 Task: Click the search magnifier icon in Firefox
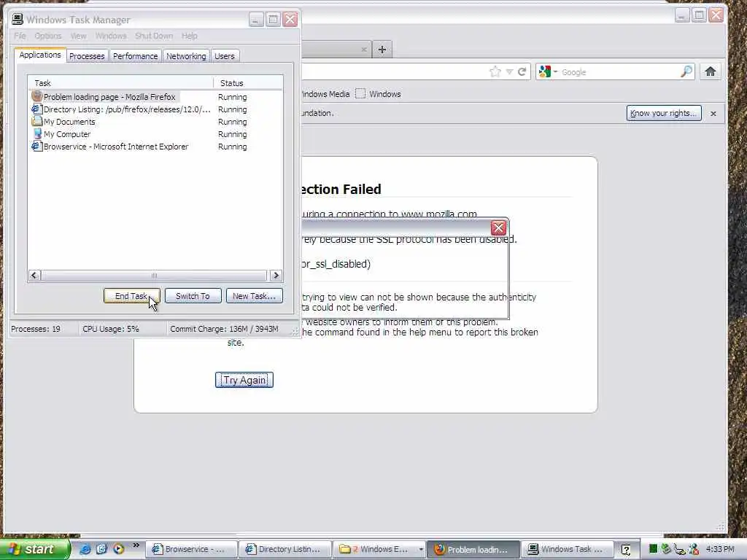point(686,72)
